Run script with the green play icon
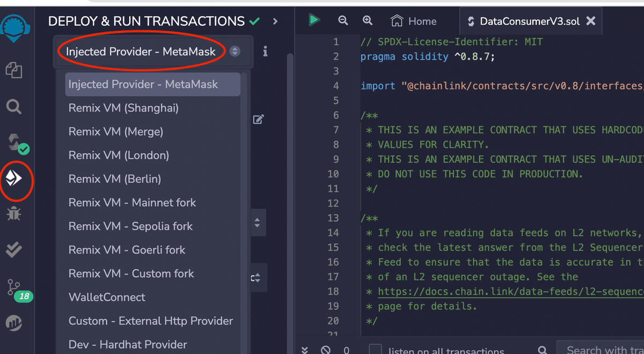644x354 pixels. point(314,20)
